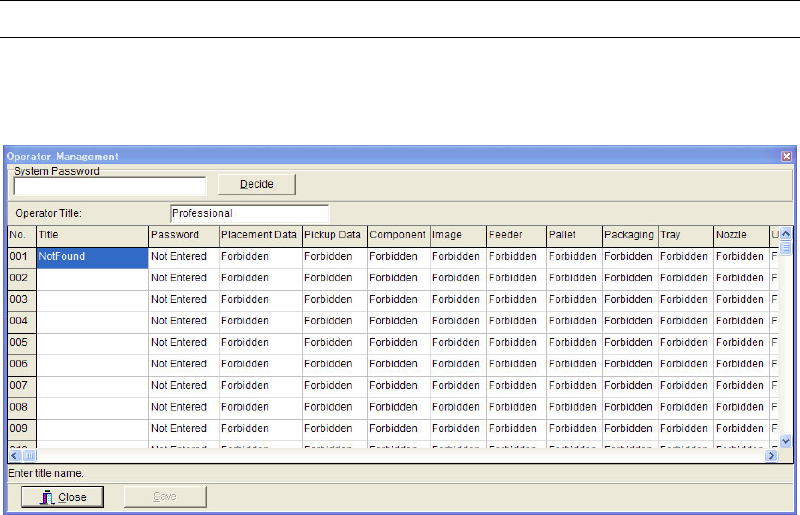Click the Pickup Data column header
Viewport: 800px width, 515px height.
(335, 235)
